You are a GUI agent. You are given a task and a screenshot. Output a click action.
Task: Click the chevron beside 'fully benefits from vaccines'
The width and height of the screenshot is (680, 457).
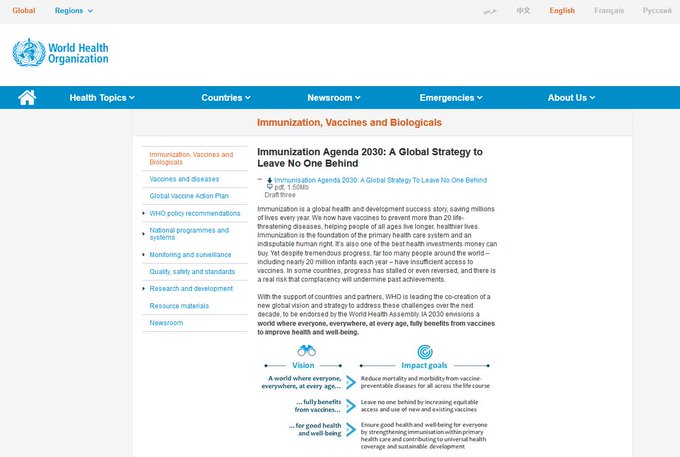(x=351, y=406)
